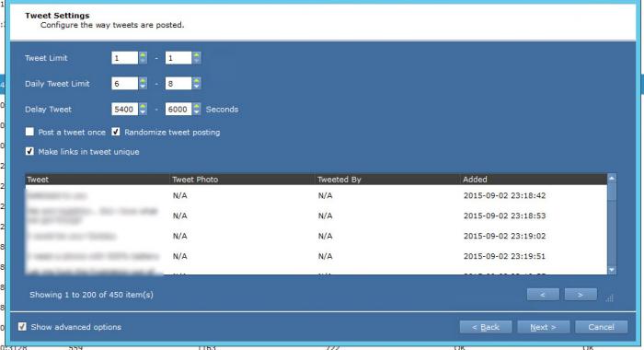Select timestamp 2015-09-02 23:19:51
This screenshot has height=350, width=644.
coord(504,256)
